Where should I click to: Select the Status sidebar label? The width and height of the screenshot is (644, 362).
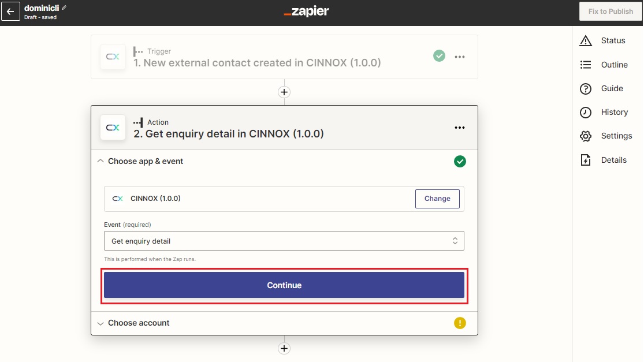(x=613, y=40)
